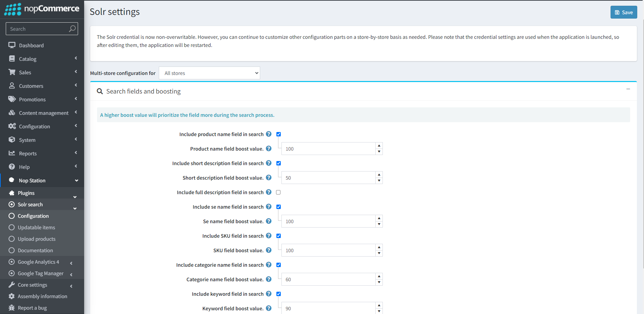Increase SKU field boost value
The width and height of the screenshot is (644, 314).
pyautogui.click(x=379, y=247)
